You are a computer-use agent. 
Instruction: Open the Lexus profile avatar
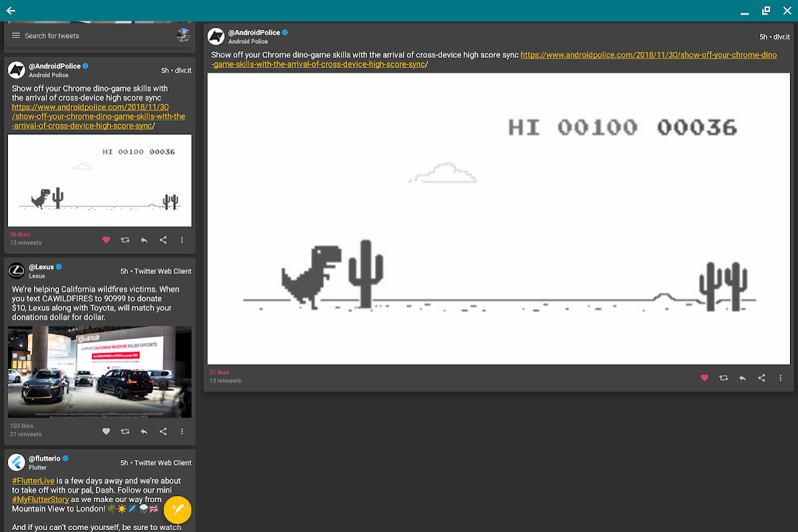[17, 271]
